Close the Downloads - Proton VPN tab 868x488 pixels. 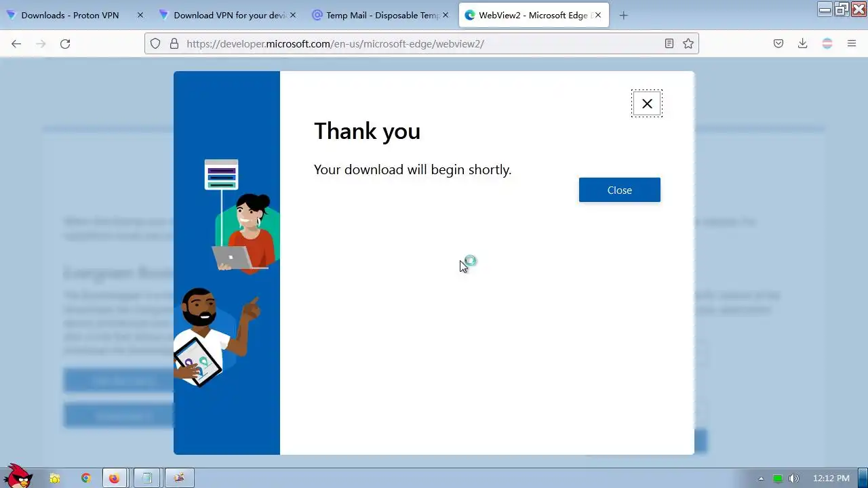coord(140,15)
